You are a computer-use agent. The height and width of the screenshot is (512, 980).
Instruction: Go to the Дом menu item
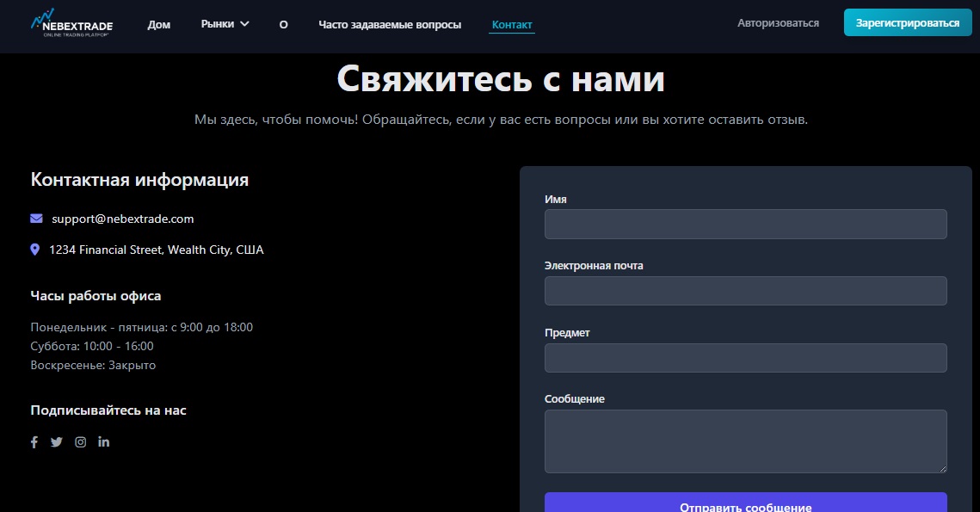(159, 24)
